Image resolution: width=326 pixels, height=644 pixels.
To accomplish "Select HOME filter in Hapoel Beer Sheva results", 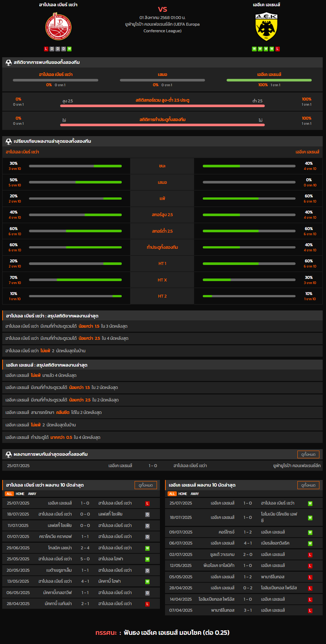I will pyautogui.click(x=20, y=494).
